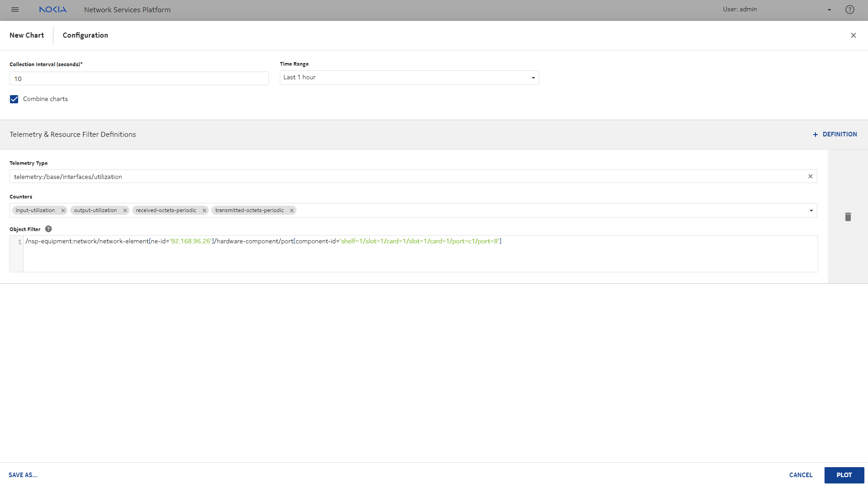Show Object Filter help tooltip icon
Viewport: 868px width, 488px height.
click(48, 229)
